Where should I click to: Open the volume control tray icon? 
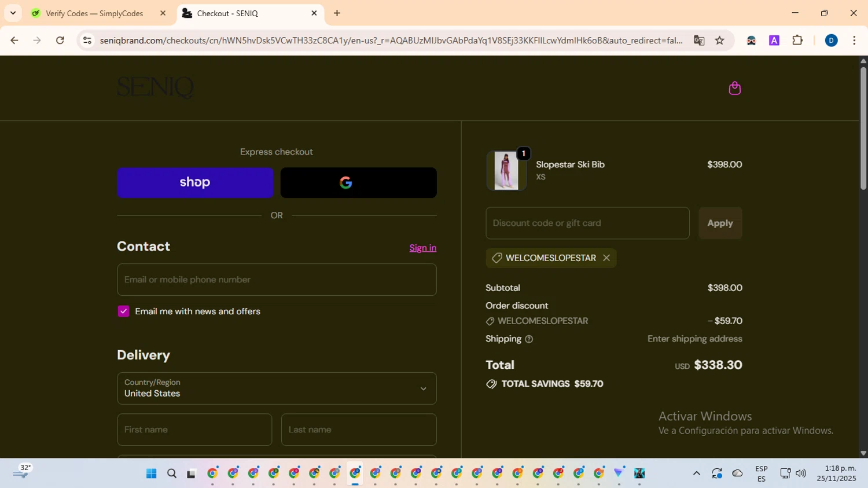coord(801,474)
